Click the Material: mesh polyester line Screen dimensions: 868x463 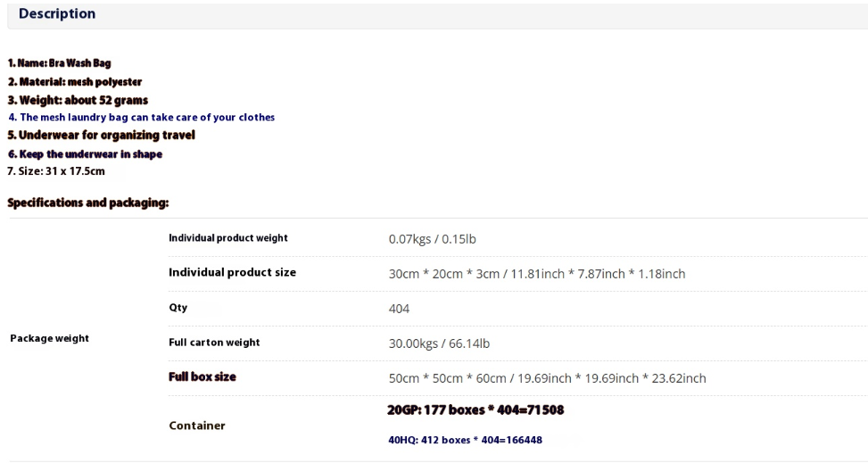click(x=75, y=82)
